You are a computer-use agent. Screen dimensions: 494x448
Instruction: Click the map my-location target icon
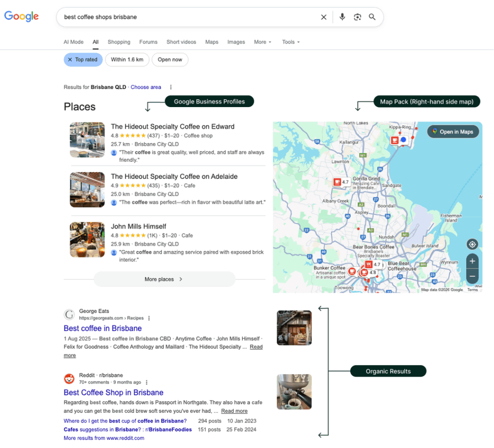pyautogui.click(x=472, y=244)
